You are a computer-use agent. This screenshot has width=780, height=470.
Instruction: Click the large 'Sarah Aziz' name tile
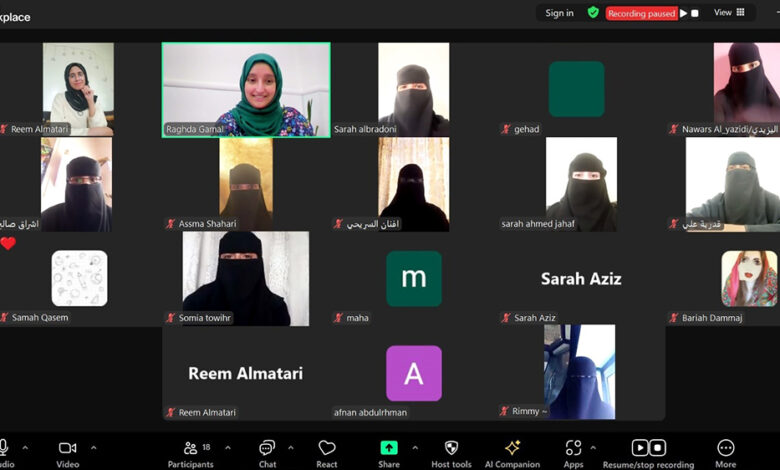click(581, 279)
